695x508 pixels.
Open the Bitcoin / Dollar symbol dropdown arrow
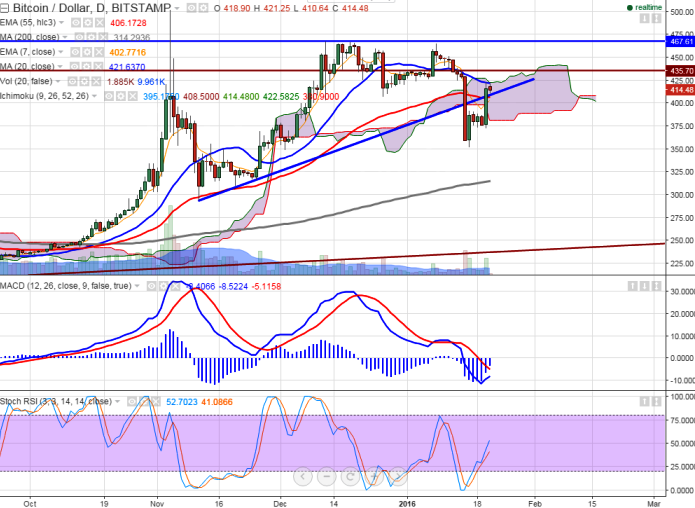(x=177, y=8)
